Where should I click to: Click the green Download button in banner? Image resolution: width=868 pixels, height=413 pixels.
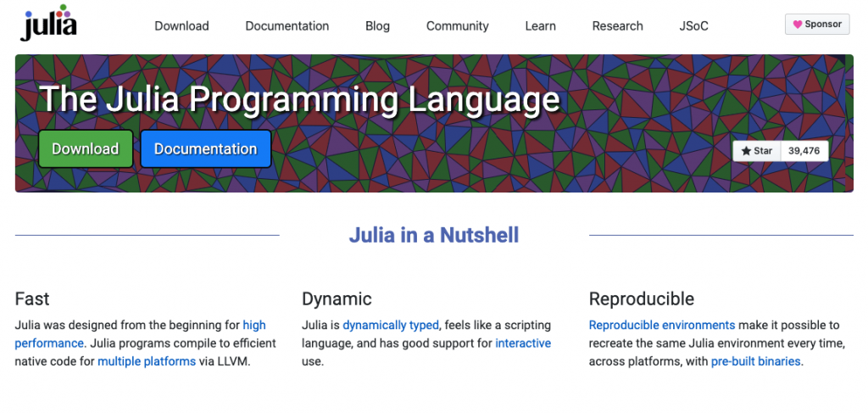coord(86,148)
